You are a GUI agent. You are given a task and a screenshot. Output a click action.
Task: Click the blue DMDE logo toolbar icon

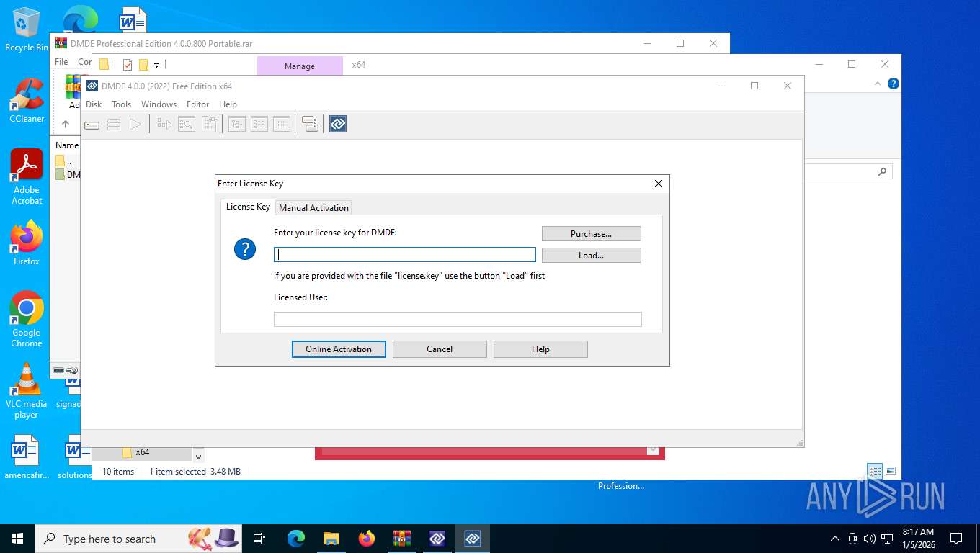pos(338,125)
